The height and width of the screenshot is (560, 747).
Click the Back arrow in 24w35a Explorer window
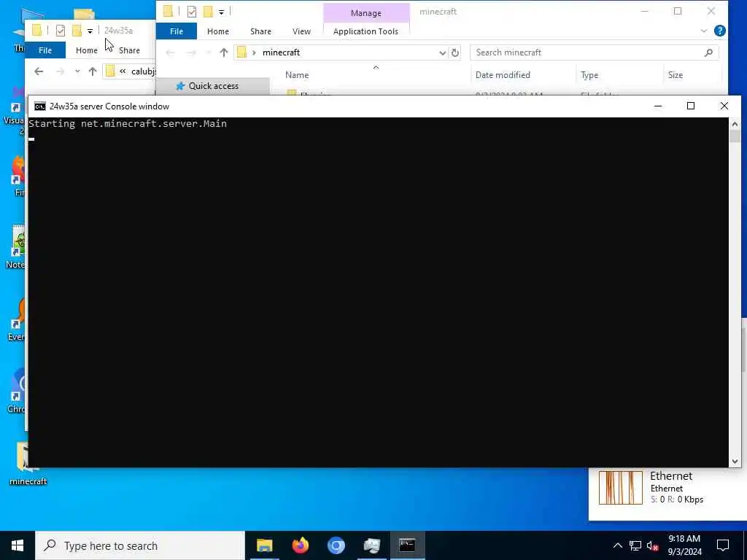(x=39, y=71)
